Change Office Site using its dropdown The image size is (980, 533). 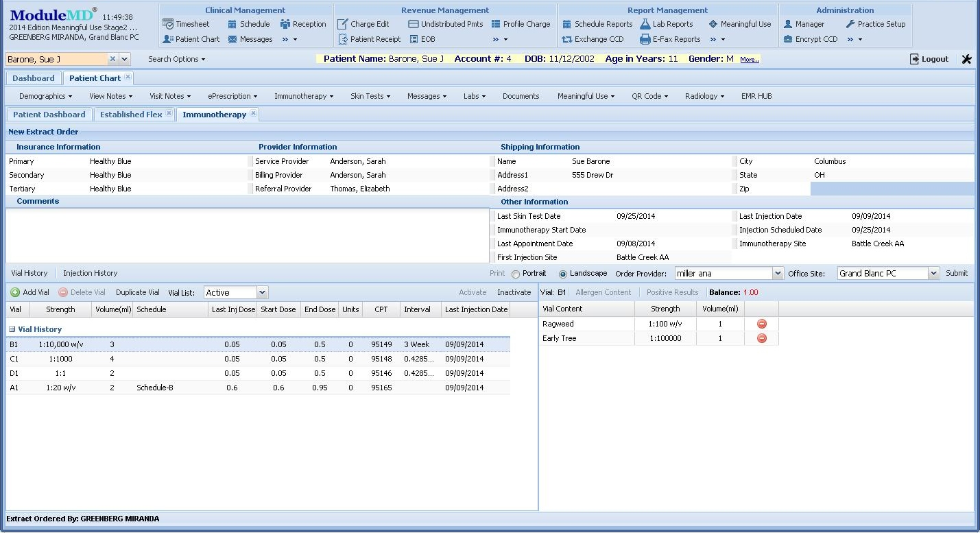click(x=935, y=273)
